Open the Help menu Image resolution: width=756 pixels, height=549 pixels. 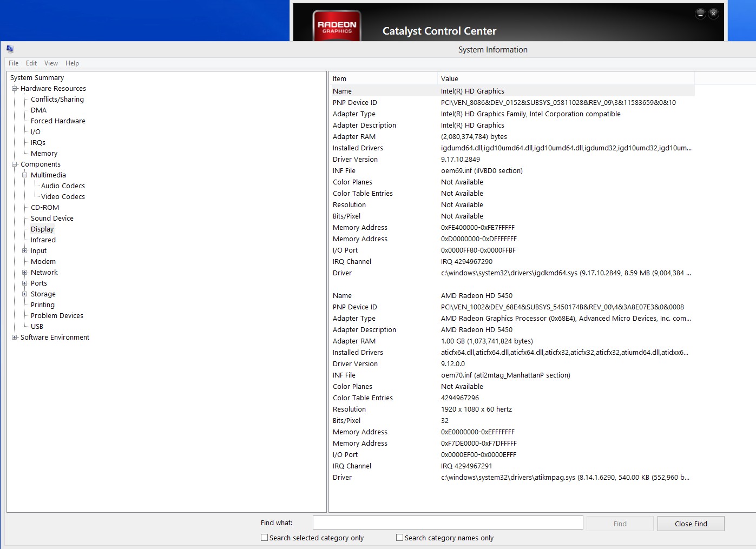pyautogui.click(x=72, y=63)
